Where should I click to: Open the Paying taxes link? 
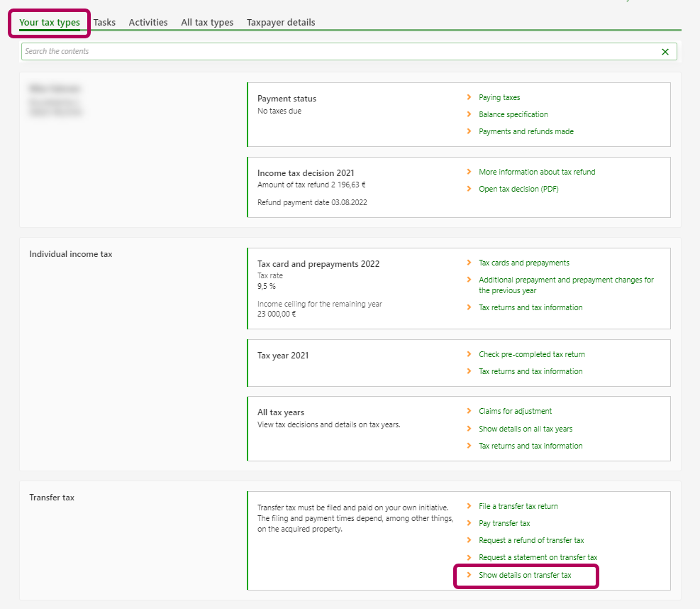pyautogui.click(x=499, y=97)
